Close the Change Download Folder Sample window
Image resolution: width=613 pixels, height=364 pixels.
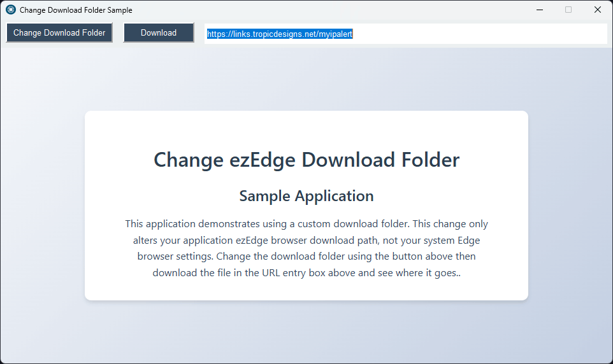(x=597, y=10)
